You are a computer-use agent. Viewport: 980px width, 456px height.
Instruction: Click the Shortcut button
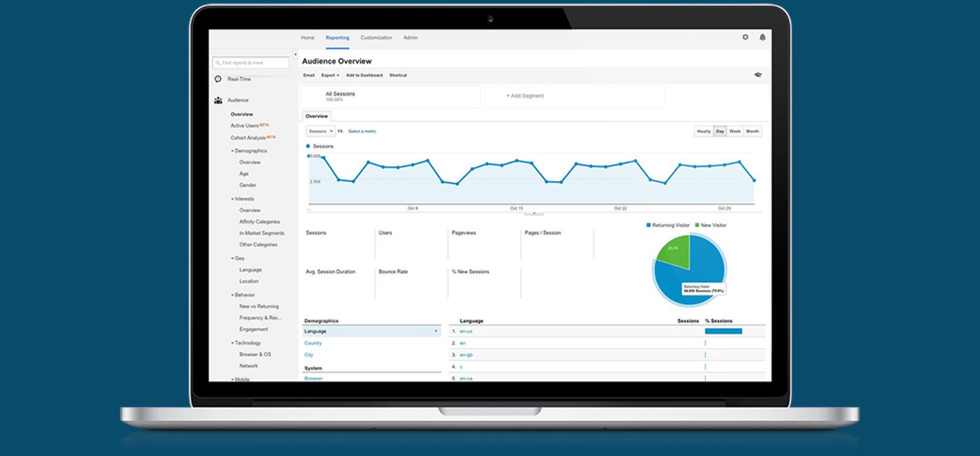398,75
